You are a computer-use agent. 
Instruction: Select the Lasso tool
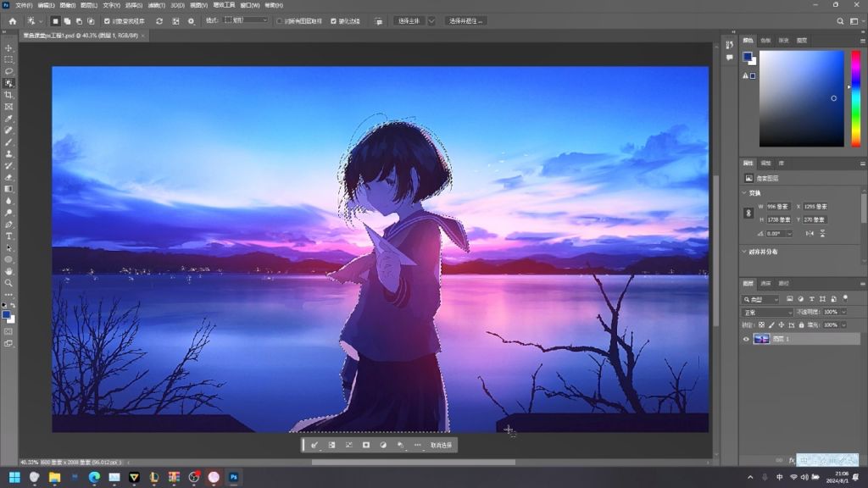pos(8,72)
